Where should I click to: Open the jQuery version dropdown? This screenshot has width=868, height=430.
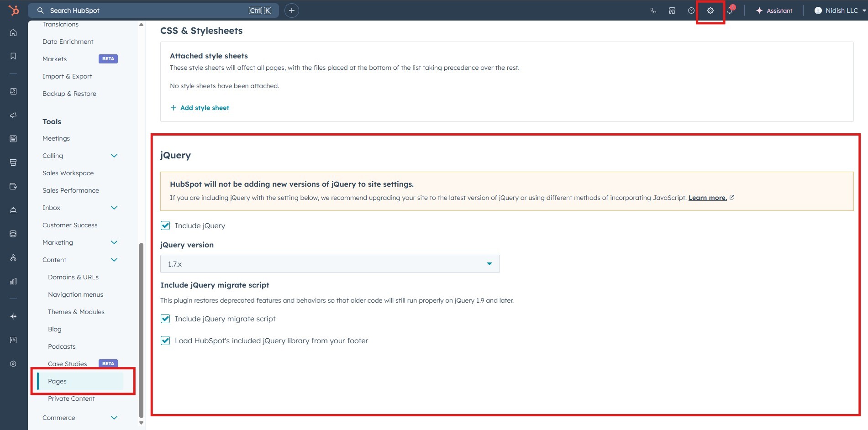coord(330,264)
